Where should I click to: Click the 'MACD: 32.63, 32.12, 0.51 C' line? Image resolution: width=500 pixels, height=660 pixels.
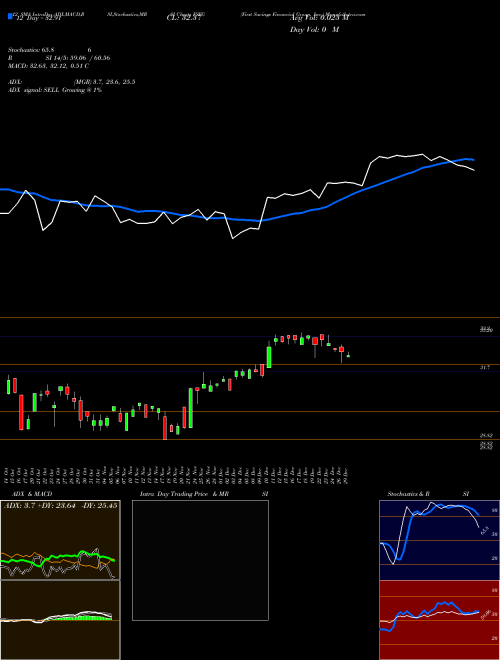48,65
